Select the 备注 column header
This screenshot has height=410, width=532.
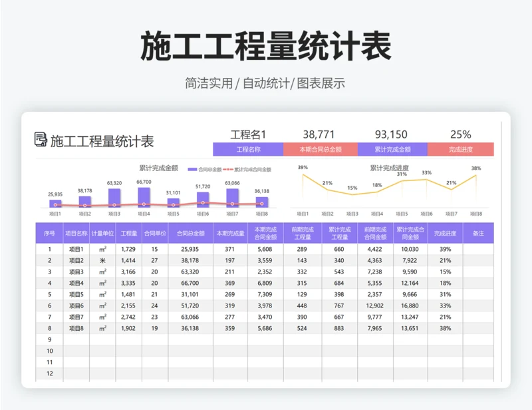[x=478, y=234]
